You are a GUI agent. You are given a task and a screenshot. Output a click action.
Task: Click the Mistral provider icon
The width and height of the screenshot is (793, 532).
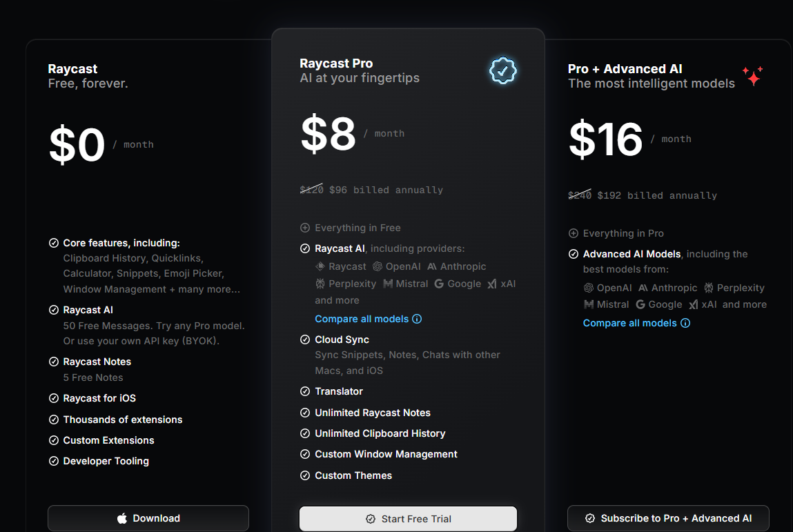tap(390, 284)
